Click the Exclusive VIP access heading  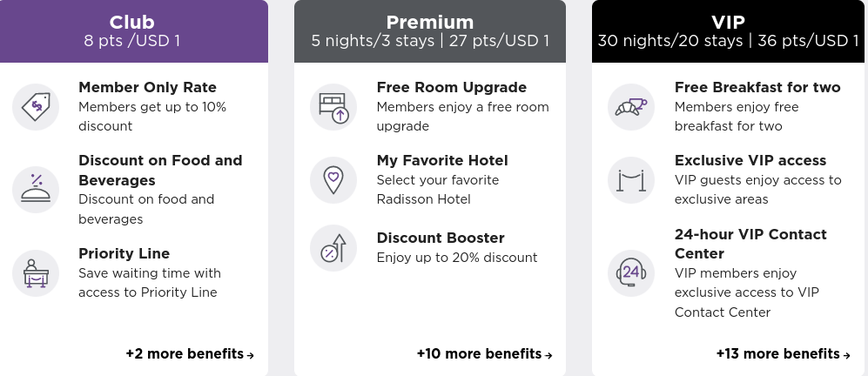[x=750, y=160]
